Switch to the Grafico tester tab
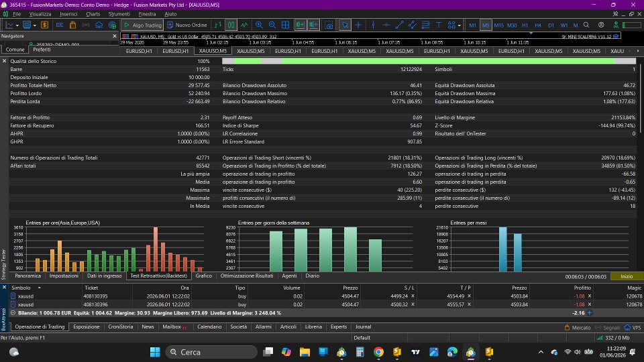The width and height of the screenshot is (644, 362). (x=204, y=276)
